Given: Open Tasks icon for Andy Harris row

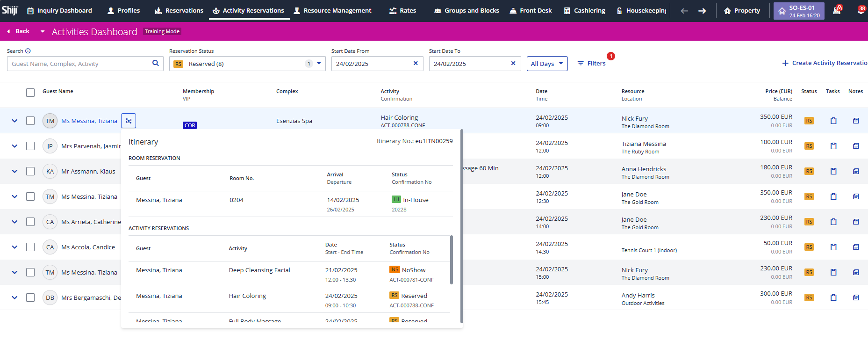Looking at the screenshot, I should pos(833,297).
